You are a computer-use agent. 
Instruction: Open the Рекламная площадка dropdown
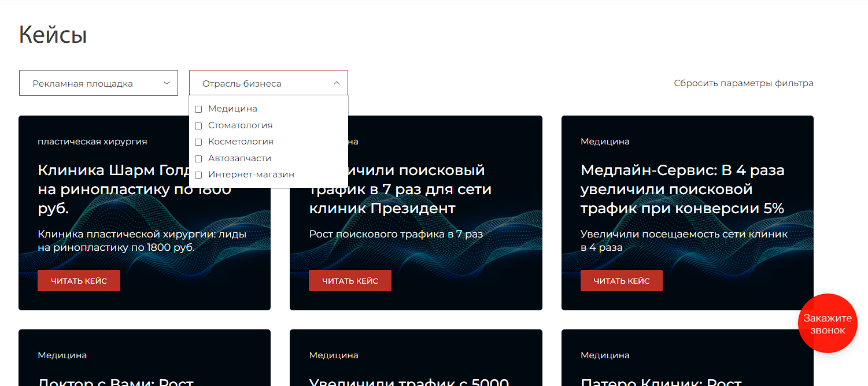(x=98, y=83)
